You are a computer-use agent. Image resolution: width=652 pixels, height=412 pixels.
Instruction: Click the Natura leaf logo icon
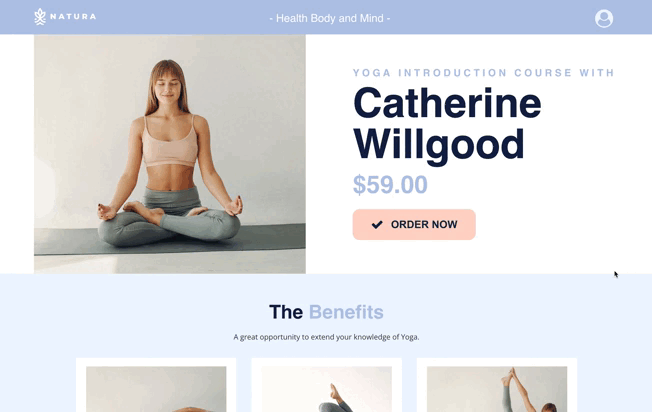pyautogui.click(x=40, y=17)
